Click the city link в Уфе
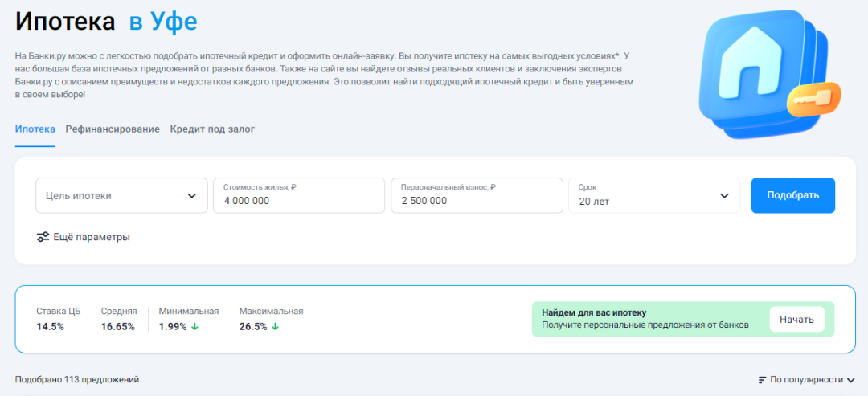The height and width of the screenshot is (396, 868). tap(162, 22)
